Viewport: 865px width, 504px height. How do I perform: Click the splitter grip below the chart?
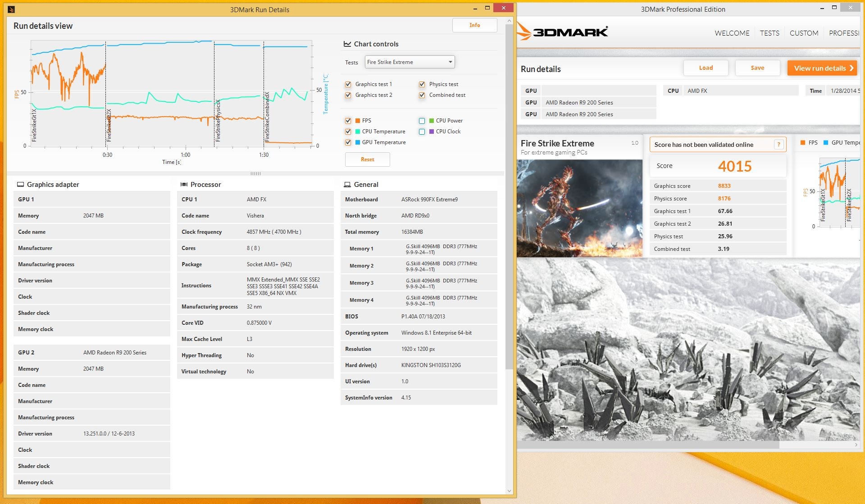coord(255,173)
